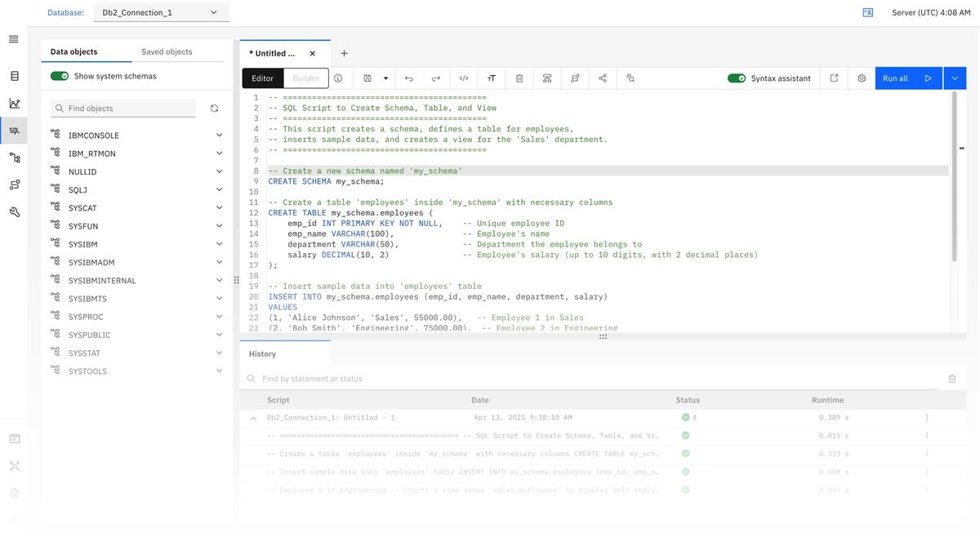Select the text size formatting icon
This screenshot has height=534, width=980.
(489, 76)
